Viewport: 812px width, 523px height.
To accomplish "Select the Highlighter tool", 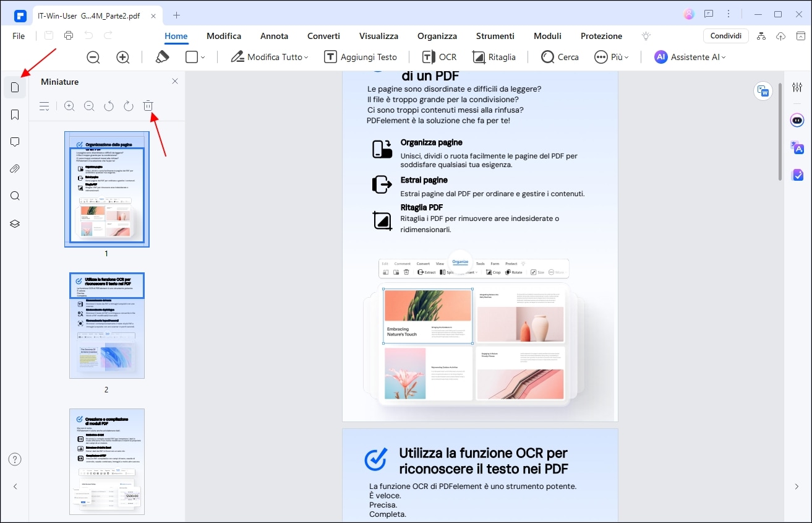I will coord(162,57).
